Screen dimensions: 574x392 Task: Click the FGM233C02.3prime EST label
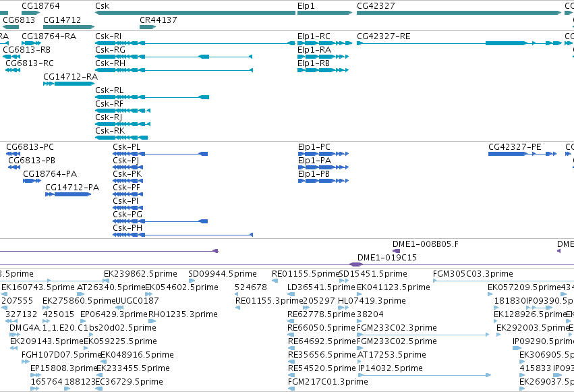[397, 328]
